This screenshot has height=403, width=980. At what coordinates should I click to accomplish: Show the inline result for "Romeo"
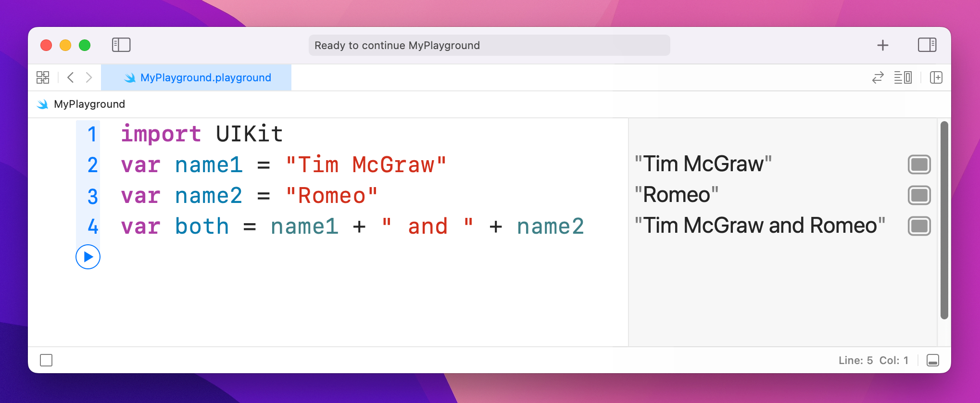pos(919,195)
